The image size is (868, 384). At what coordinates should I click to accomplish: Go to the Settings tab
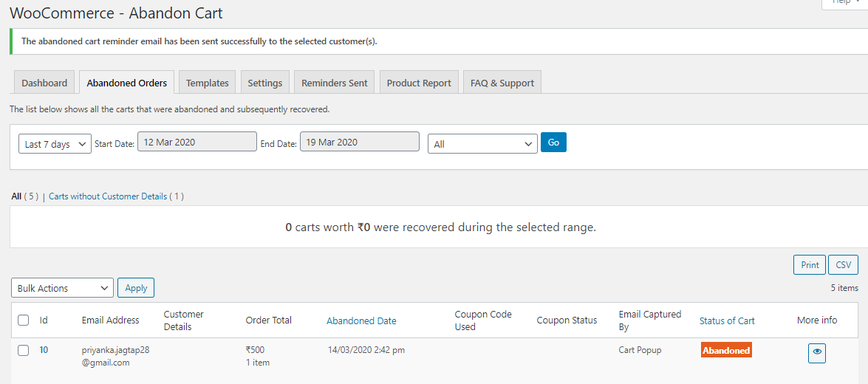coord(264,83)
